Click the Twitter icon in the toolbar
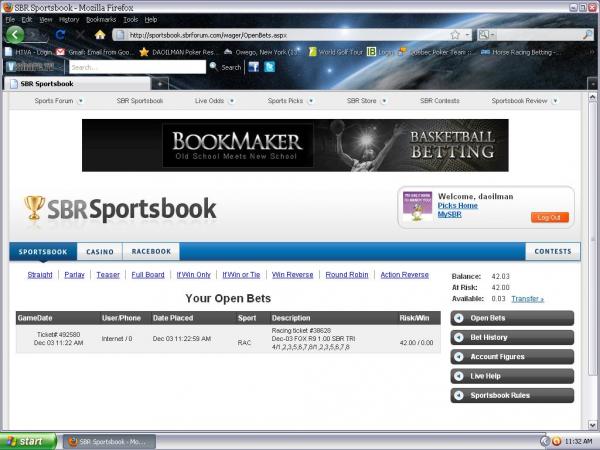 269,67
